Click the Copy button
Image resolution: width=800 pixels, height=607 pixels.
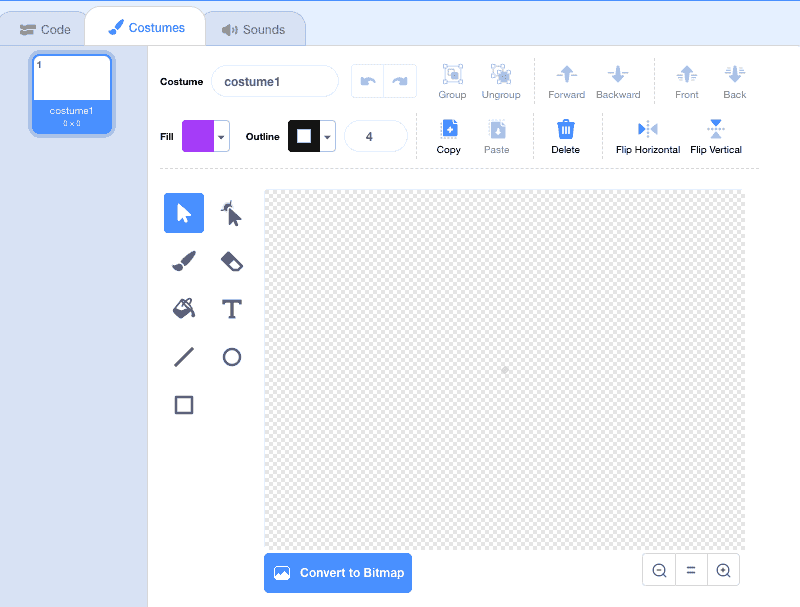coord(448,136)
